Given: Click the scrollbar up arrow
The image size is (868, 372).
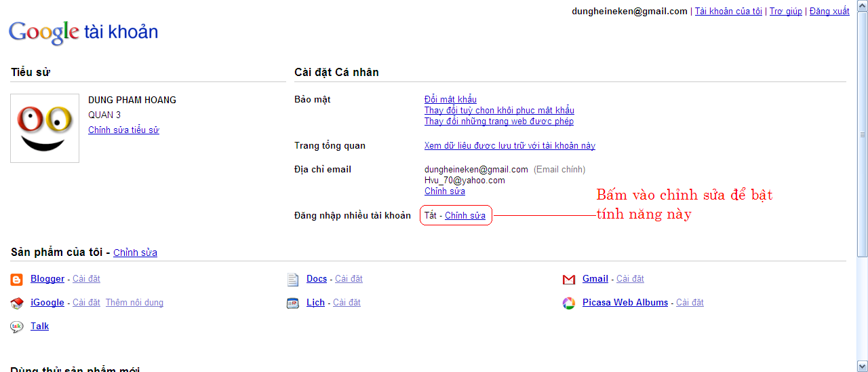Looking at the screenshot, I should point(863,6).
